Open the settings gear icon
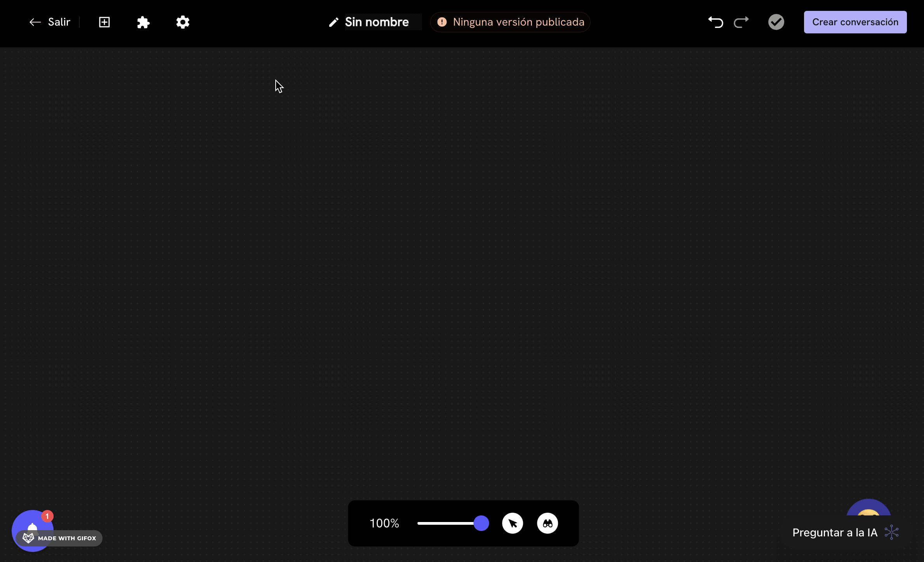Image resolution: width=924 pixels, height=562 pixels. [182, 22]
